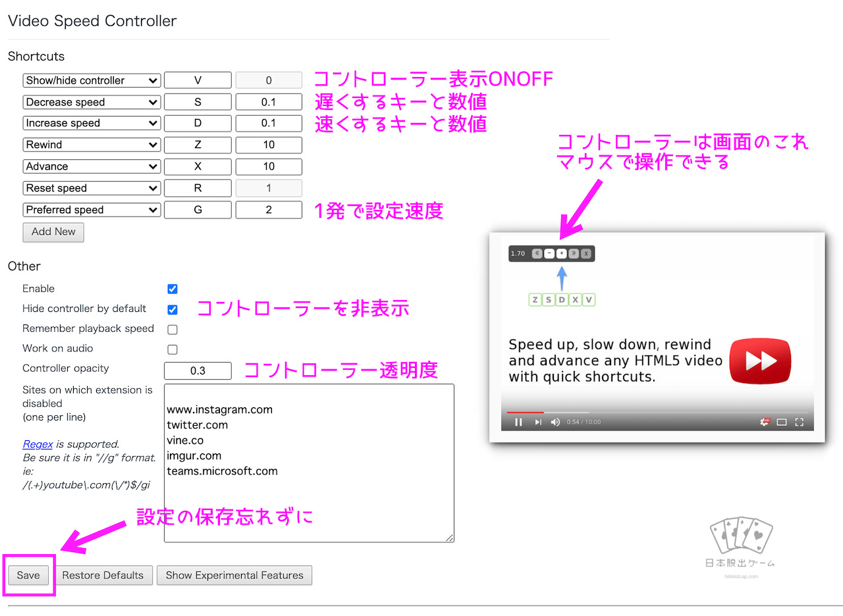Click the Rewind value field showing 10
Screen dimensions: 843x616
[x=269, y=145]
